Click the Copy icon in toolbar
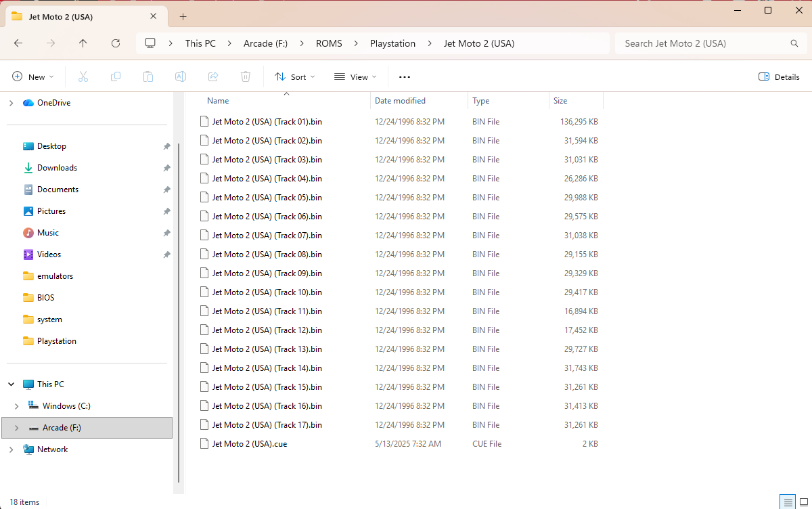The height and width of the screenshot is (509, 812). tap(116, 77)
